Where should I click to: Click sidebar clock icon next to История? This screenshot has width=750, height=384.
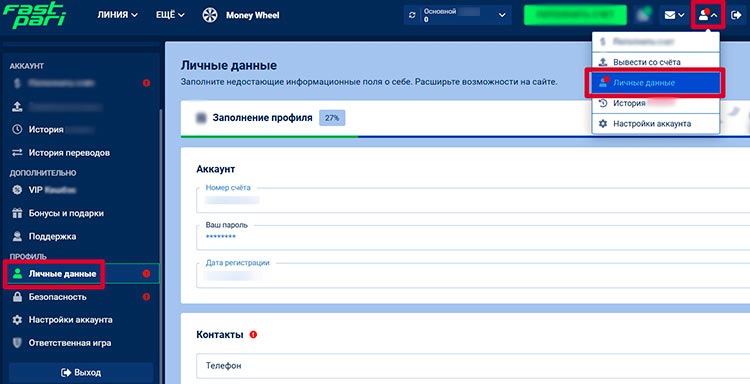[17, 130]
